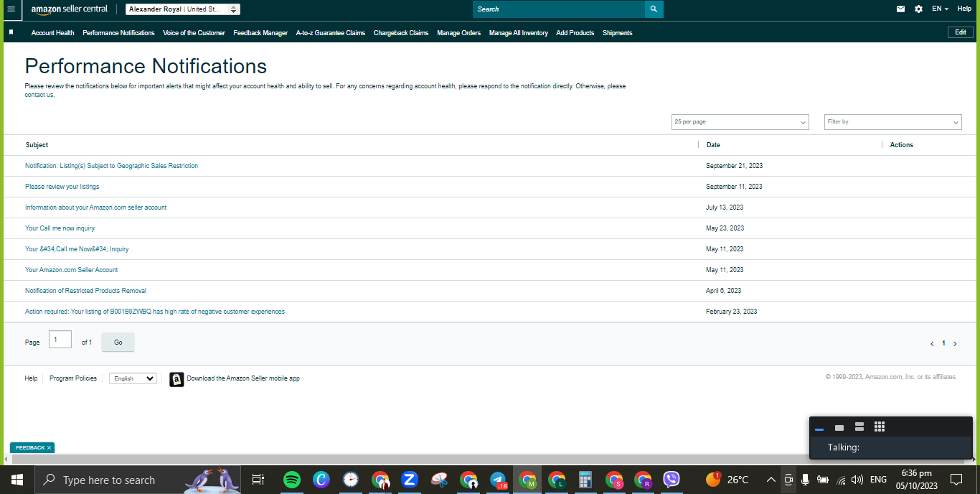
Task: Click the Amazon Seller Central logo
Action: click(70, 9)
